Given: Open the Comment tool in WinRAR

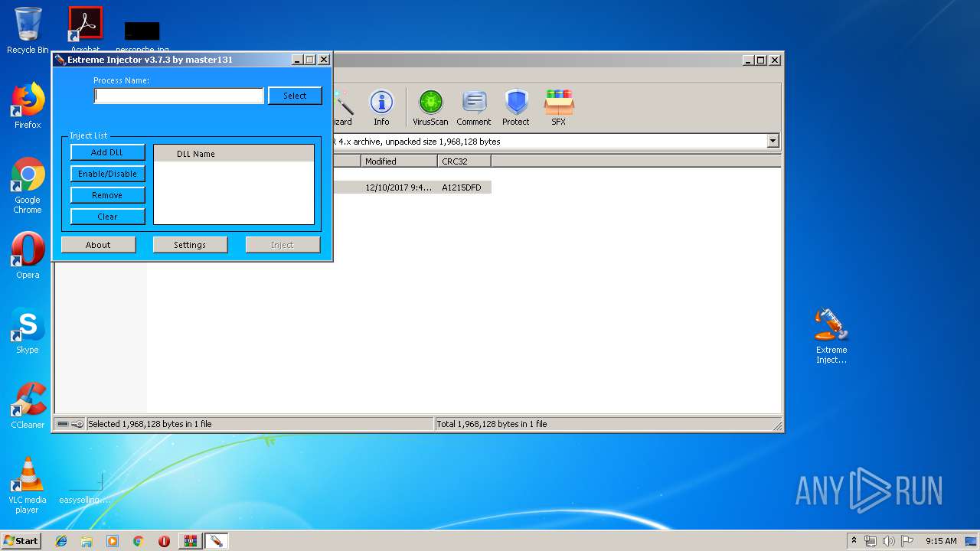Looking at the screenshot, I should pos(474,107).
